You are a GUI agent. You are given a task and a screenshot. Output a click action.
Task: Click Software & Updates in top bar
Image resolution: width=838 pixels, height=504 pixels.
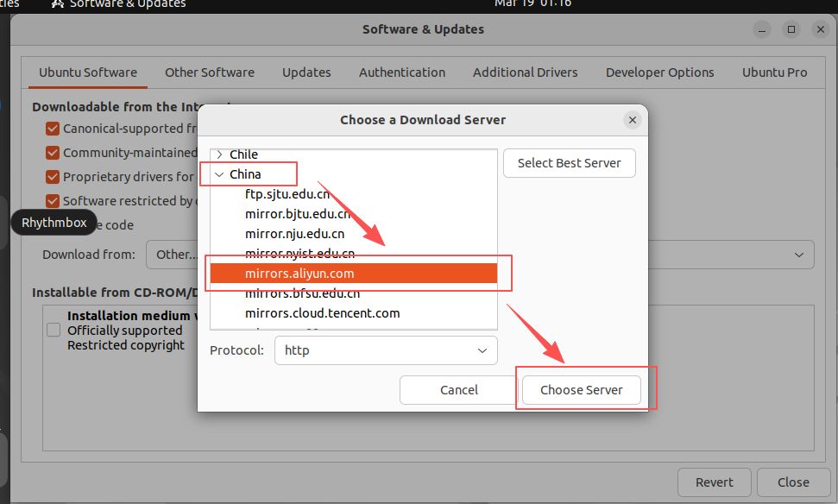(x=118, y=4)
